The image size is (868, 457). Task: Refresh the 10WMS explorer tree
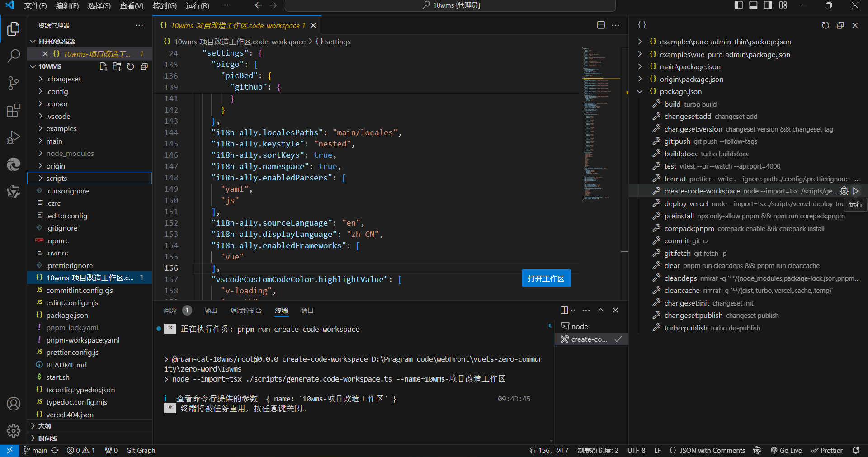click(x=131, y=66)
